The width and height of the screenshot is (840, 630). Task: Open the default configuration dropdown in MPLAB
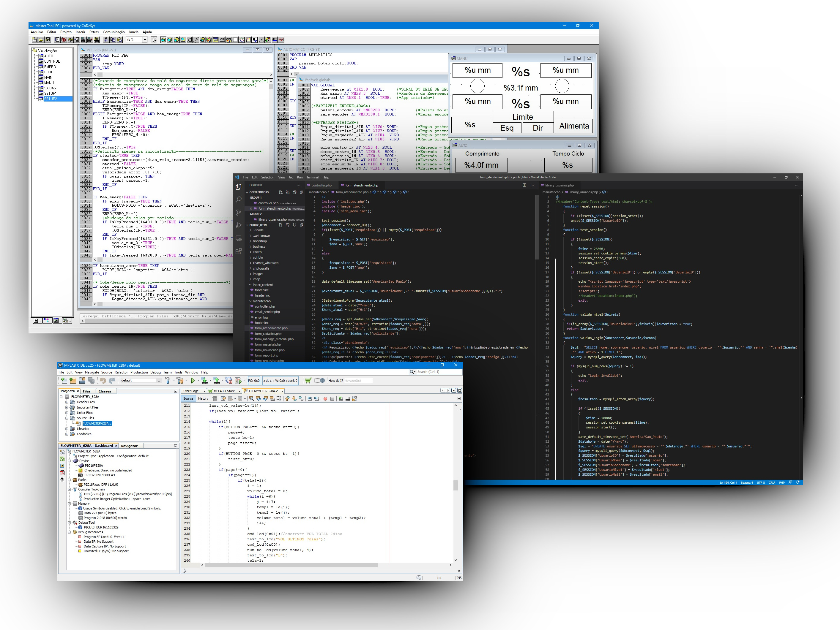tap(159, 380)
